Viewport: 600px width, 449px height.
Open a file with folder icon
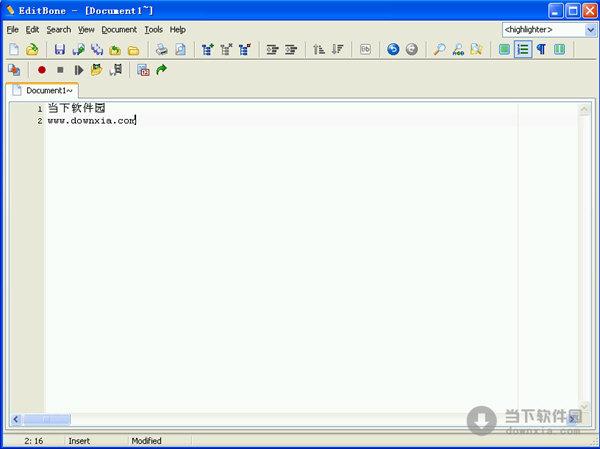[x=33, y=49]
